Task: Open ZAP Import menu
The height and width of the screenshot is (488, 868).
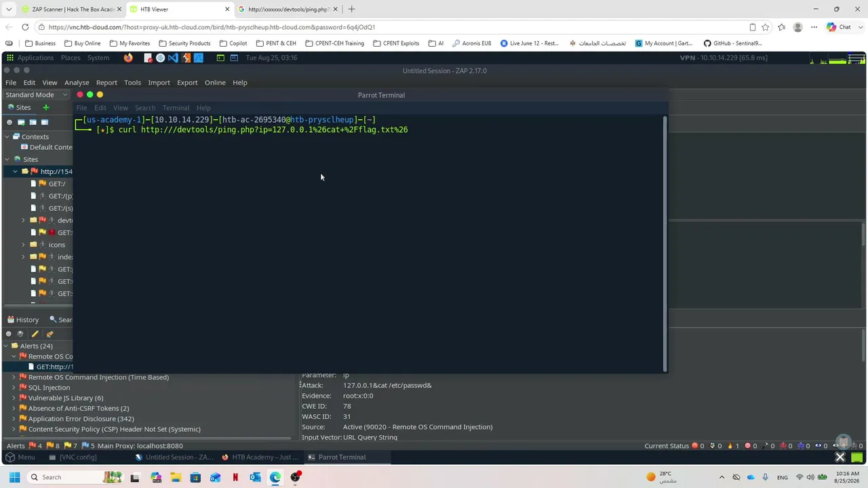Action: point(159,83)
